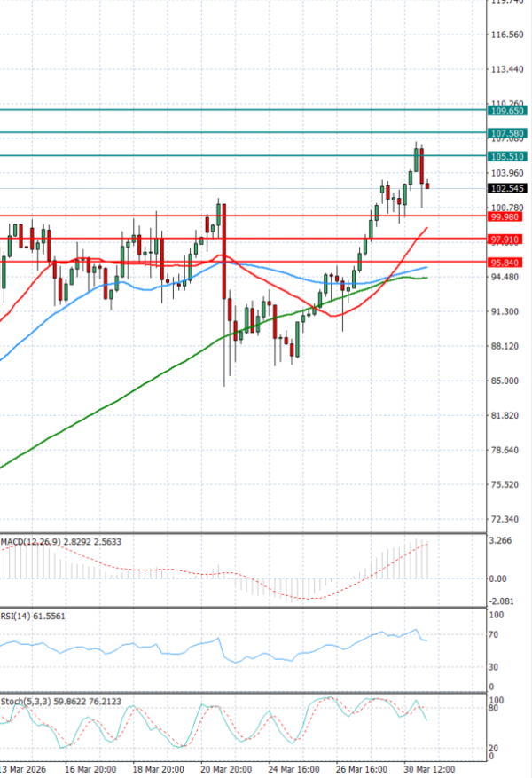Click the green long-term moving average line
Image resolution: width=532 pixels, height=778 pixels.
click(x=133, y=390)
